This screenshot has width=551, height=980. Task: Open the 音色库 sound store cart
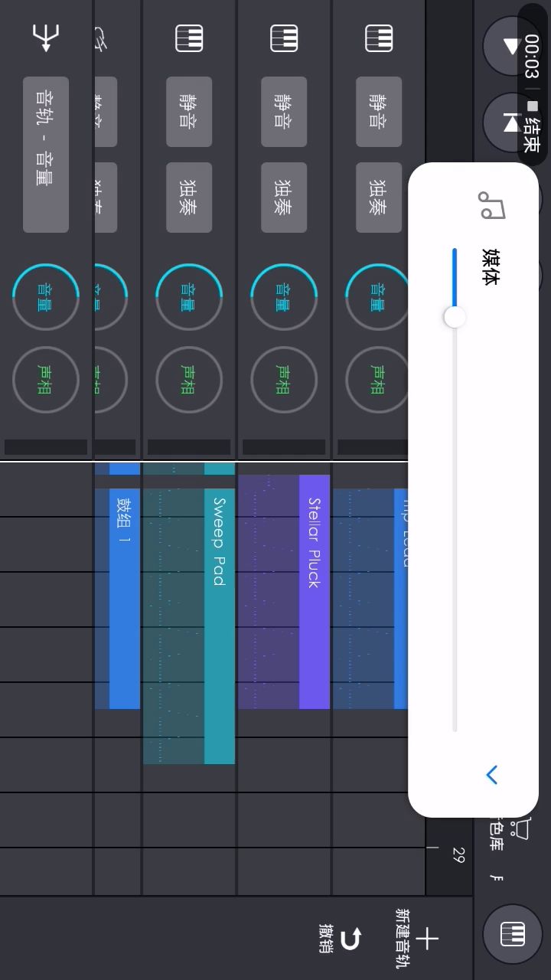click(x=510, y=835)
